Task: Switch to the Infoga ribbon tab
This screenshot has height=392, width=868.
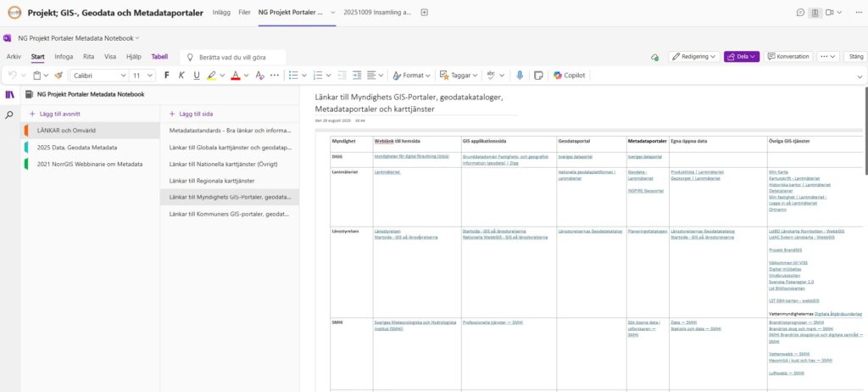Action: (x=64, y=57)
